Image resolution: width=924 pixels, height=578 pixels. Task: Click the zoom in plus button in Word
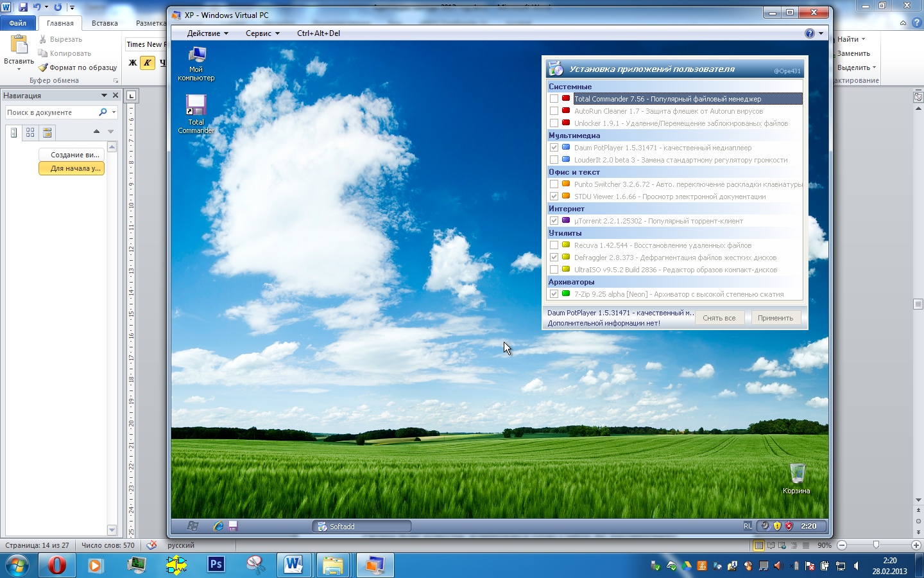(916, 545)
